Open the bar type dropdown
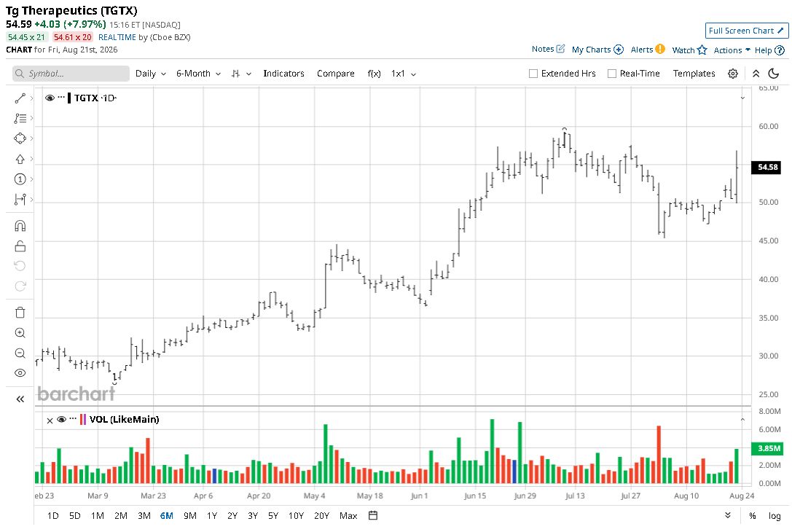This screenshot has width=792, height=532. pos(241,74)
